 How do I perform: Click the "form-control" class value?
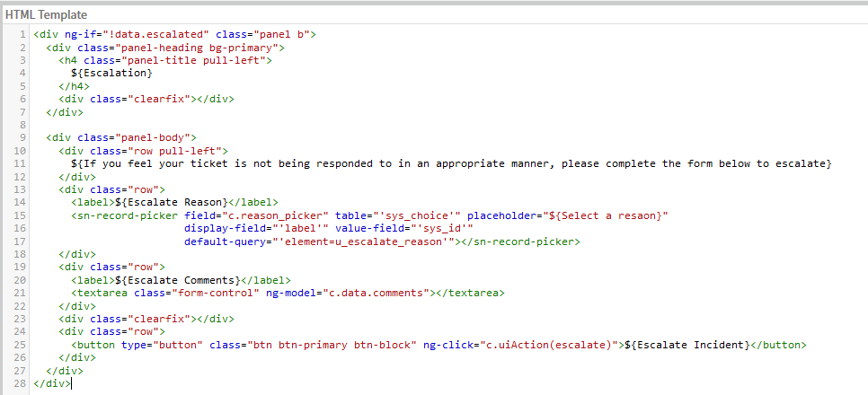click(x=216, y=293)
